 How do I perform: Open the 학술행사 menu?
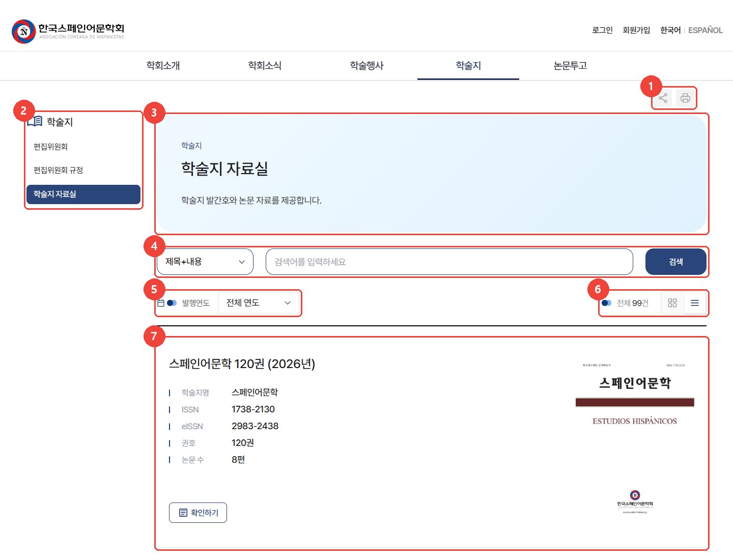366,66
